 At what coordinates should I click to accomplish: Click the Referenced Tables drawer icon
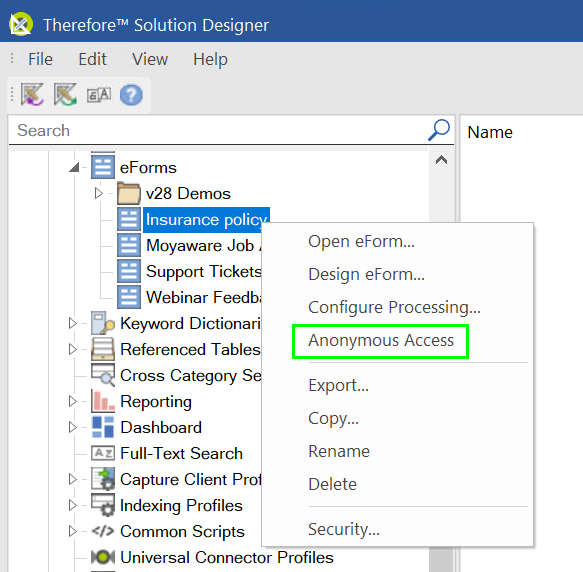(103, 349)
